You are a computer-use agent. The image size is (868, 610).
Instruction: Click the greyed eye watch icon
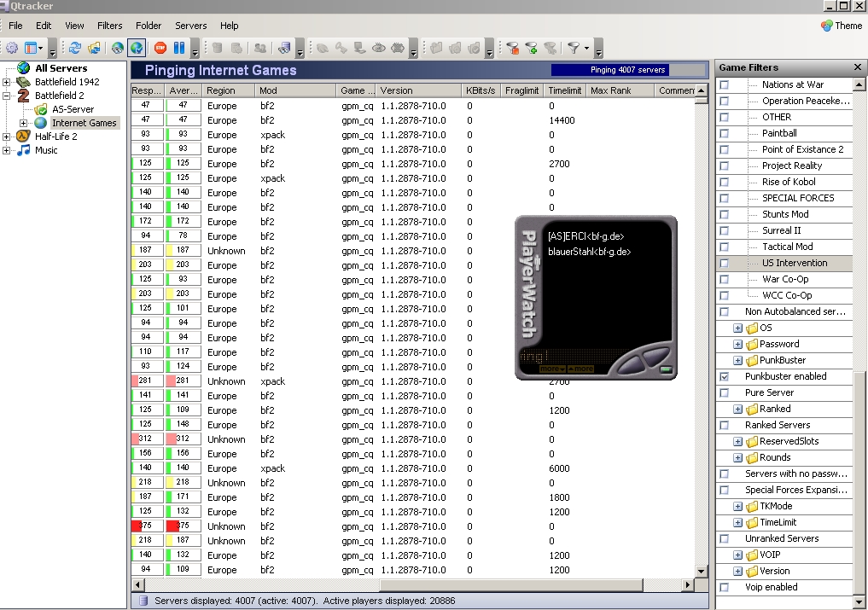(379, 48)
